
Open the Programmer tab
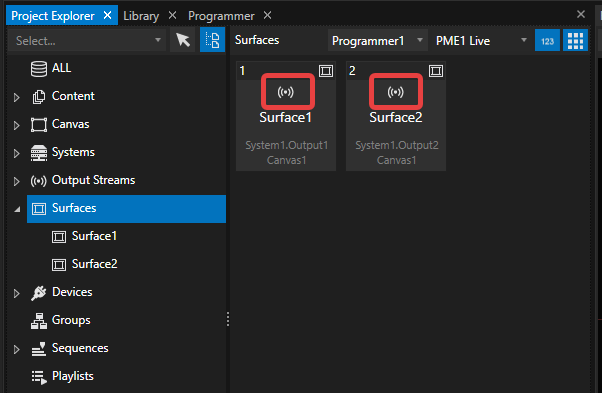coord(221,16)
